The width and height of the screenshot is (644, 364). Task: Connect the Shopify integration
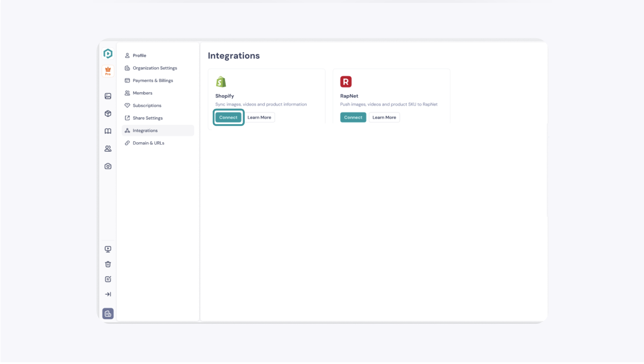pyautogui.click(x=228, y=118)
